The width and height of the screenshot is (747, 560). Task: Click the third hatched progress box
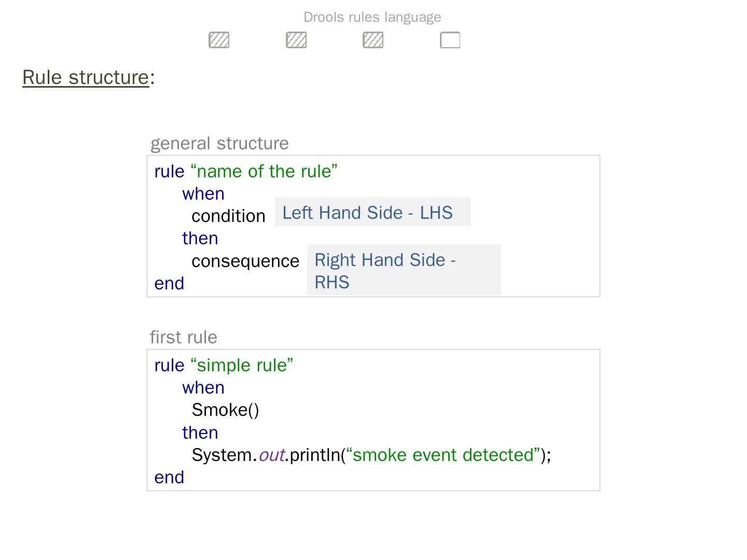coord(373,40)
